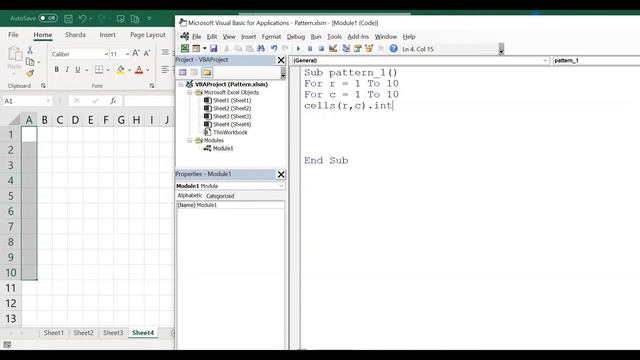Switch to the Page Layout ribbon tab
Screen dimensions: 640x360
click(148, 35)
